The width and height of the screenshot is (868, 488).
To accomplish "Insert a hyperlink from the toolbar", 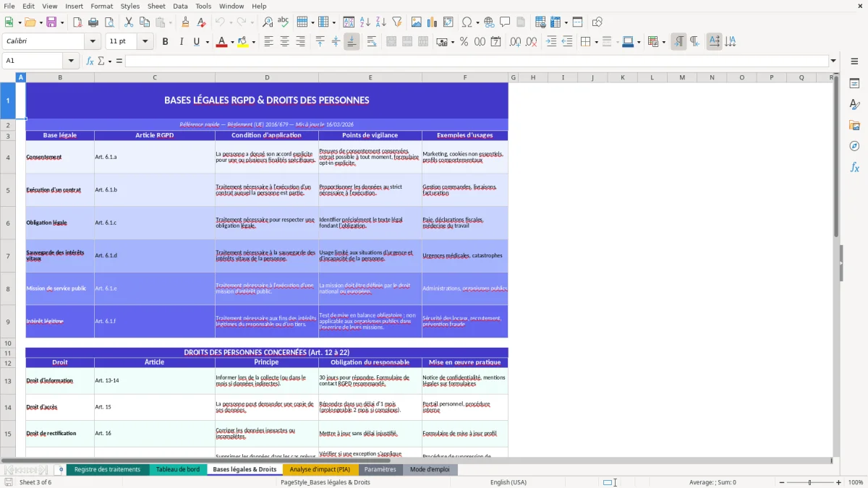I will (x=489, y=22).
